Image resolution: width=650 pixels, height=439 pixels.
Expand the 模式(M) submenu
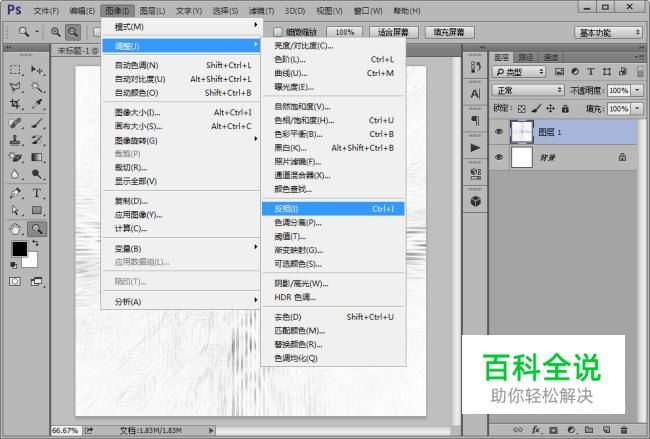(x=181, y=27)
